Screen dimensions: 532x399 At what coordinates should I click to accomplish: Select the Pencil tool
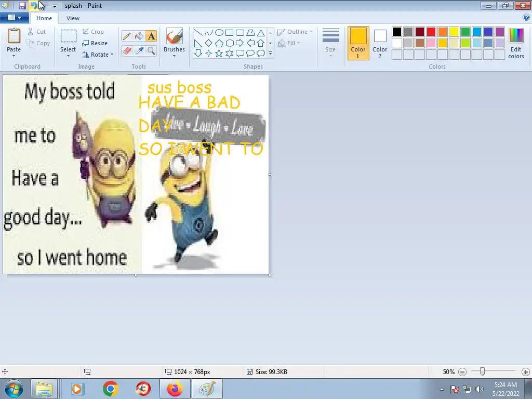pyautogui.click(x=127, y=36)
